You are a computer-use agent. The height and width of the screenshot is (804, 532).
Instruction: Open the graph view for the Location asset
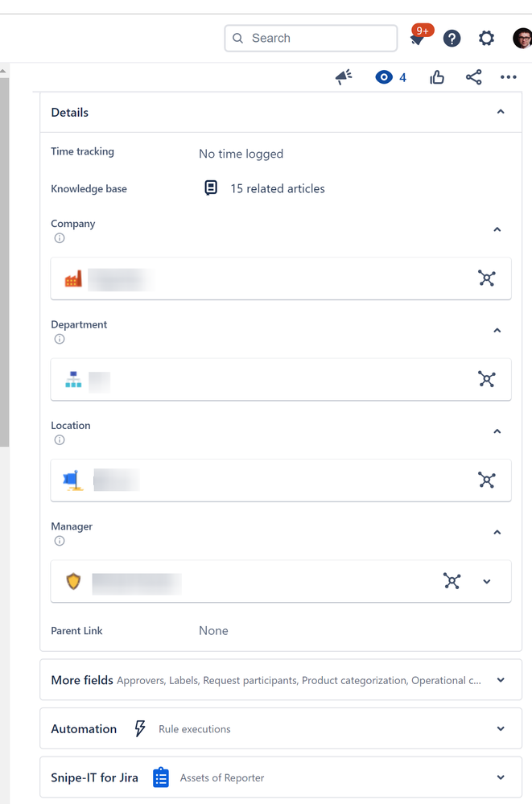[x=486, y=480]
